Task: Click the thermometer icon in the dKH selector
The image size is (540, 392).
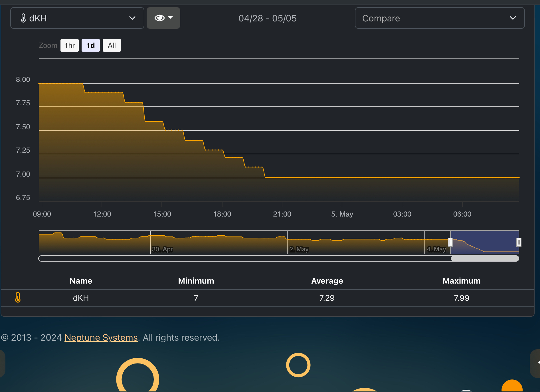Action: click(23, 18)
